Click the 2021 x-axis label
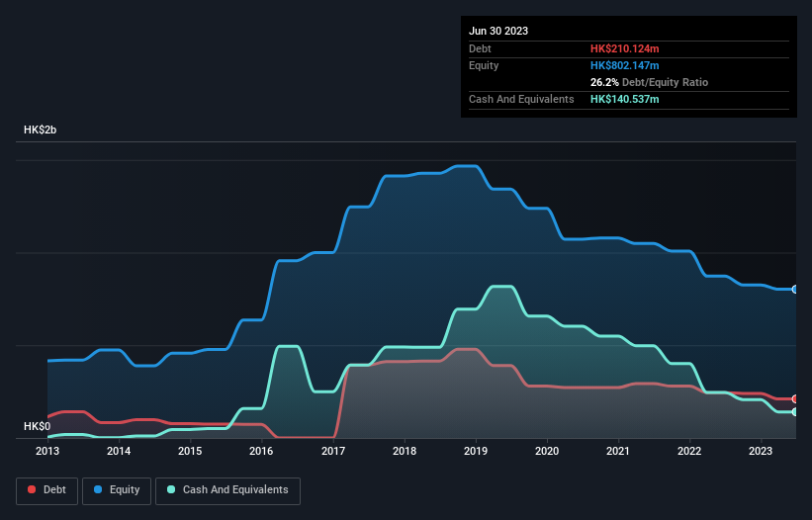The image size is (812, 520). pyautogui.click(x=618, y=451)
